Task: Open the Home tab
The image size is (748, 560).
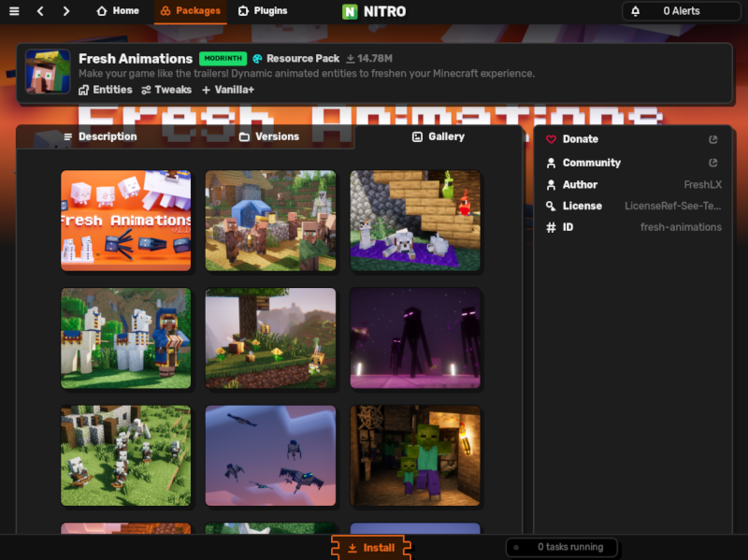Action: tap(118, 11)
